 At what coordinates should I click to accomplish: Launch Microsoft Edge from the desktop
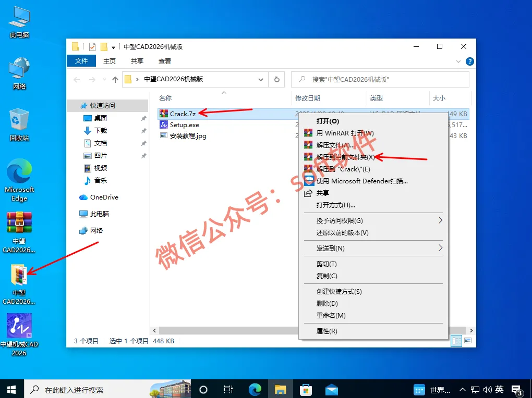19,180
